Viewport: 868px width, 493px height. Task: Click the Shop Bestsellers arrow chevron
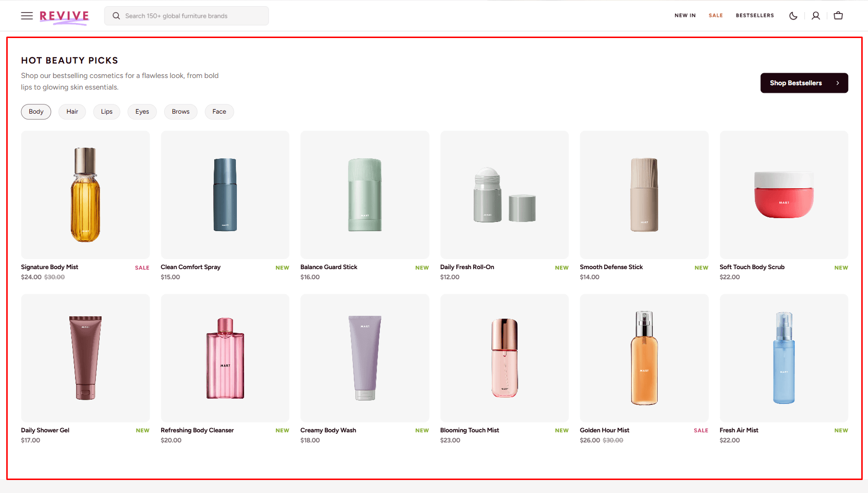pyautogui.click(x=838, y=83)
